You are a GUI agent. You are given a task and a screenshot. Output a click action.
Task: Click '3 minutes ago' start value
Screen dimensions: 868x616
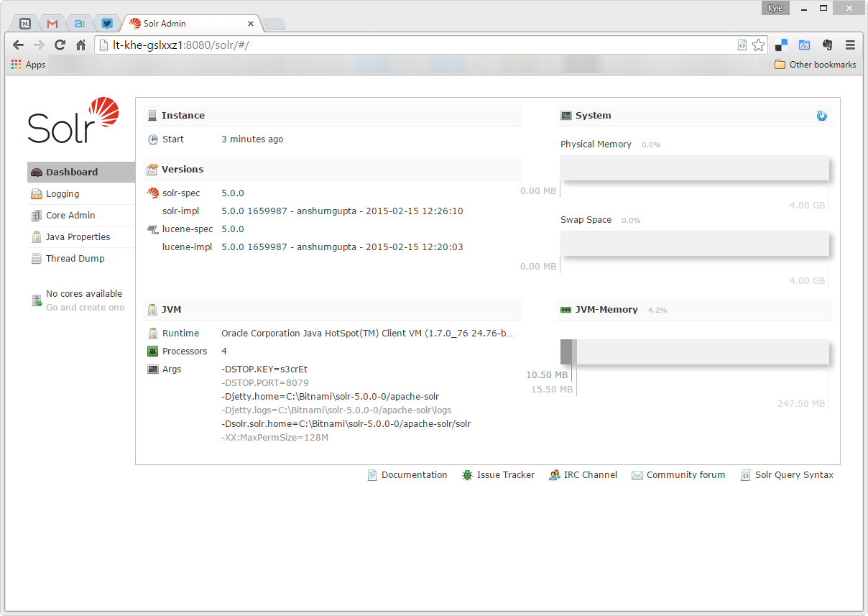pos(252,139)
